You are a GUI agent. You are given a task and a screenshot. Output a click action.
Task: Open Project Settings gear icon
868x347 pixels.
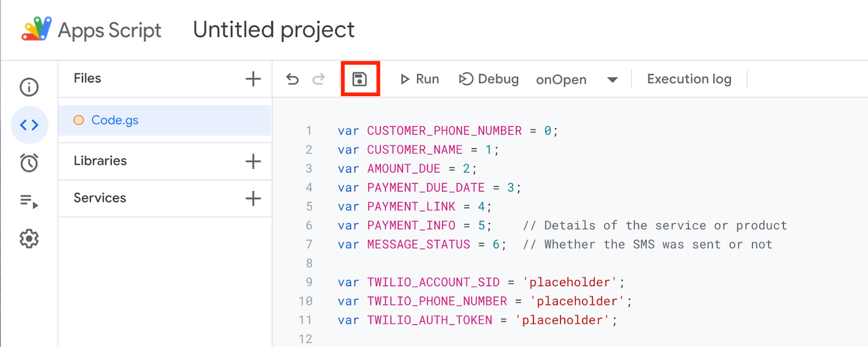[29, 239]
